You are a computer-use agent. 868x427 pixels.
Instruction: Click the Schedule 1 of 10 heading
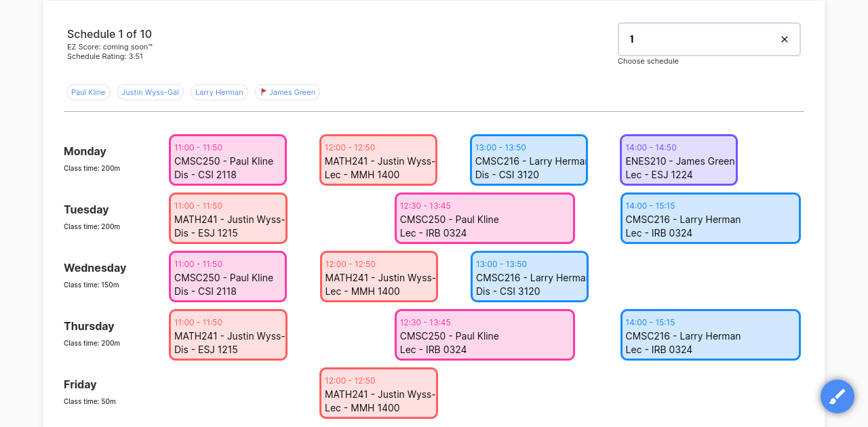point(109,35)
